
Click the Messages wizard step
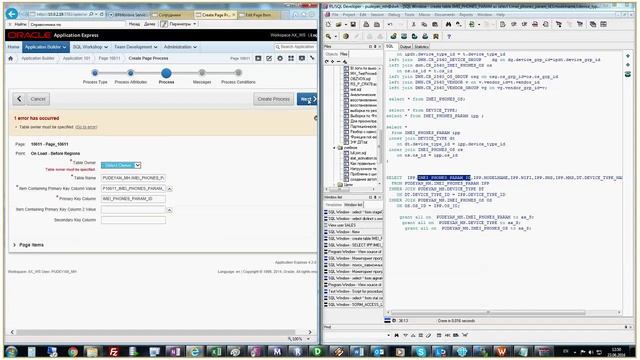pyautogui.click(x=202, y=73)
